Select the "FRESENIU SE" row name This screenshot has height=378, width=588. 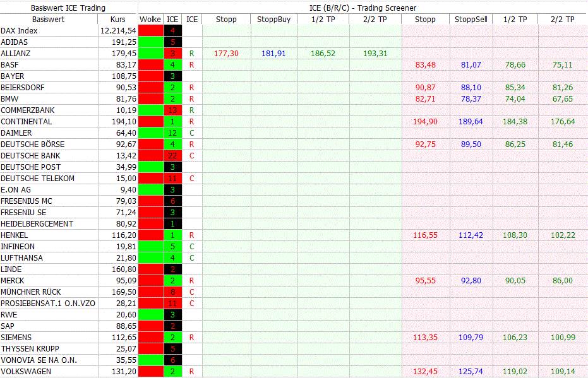23,213
